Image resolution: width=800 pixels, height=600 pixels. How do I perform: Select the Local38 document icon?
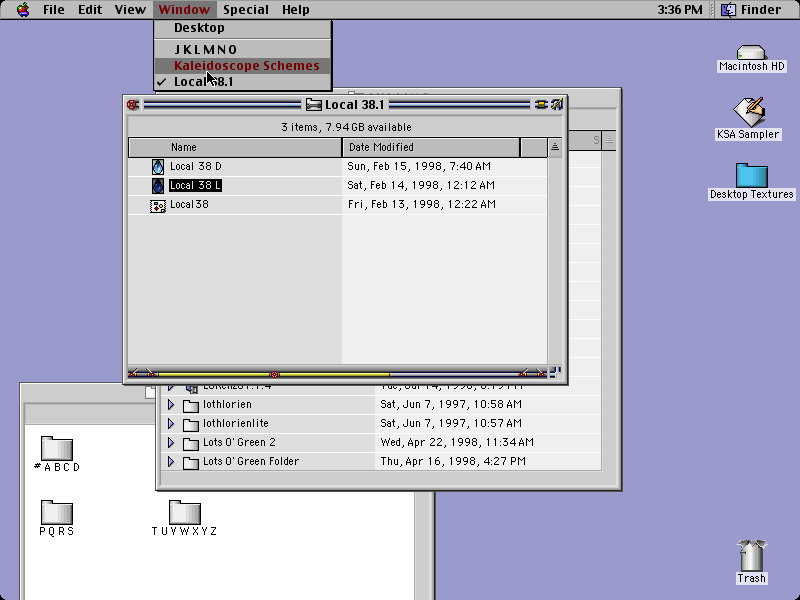pos(158,205)
